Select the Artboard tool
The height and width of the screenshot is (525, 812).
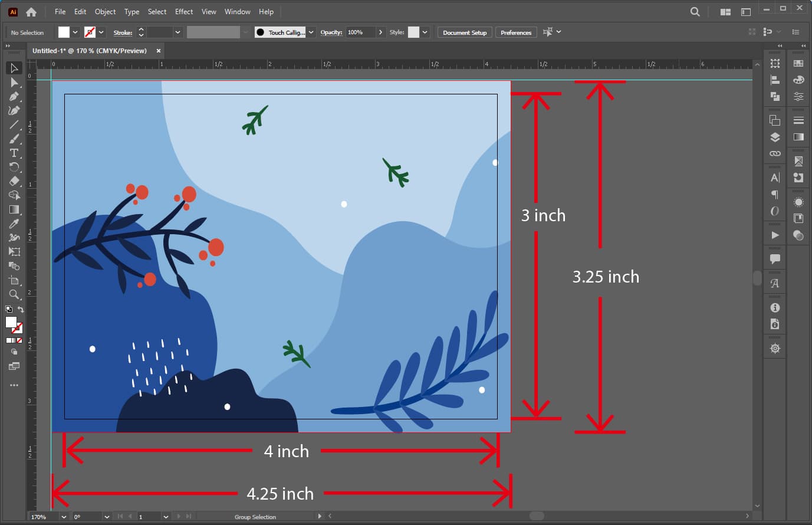pos(14,280)
